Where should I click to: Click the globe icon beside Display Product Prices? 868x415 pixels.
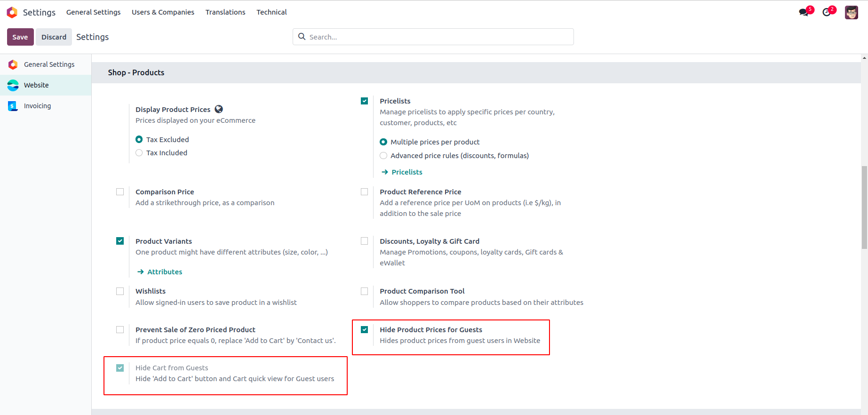219,109
